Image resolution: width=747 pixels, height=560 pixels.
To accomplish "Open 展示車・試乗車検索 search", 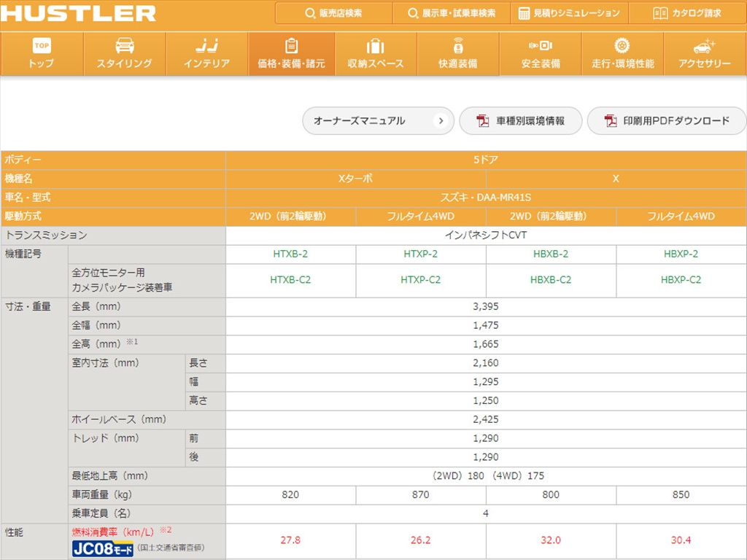I will click(452, 13).
